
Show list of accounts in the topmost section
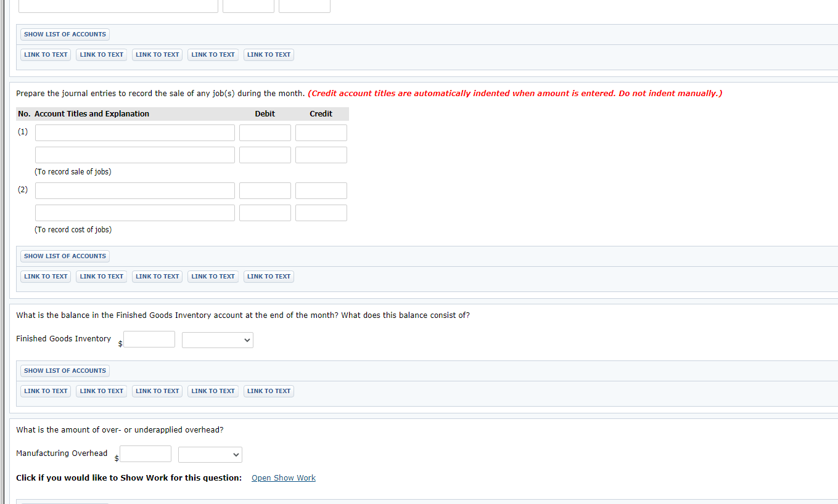[65, 35]
